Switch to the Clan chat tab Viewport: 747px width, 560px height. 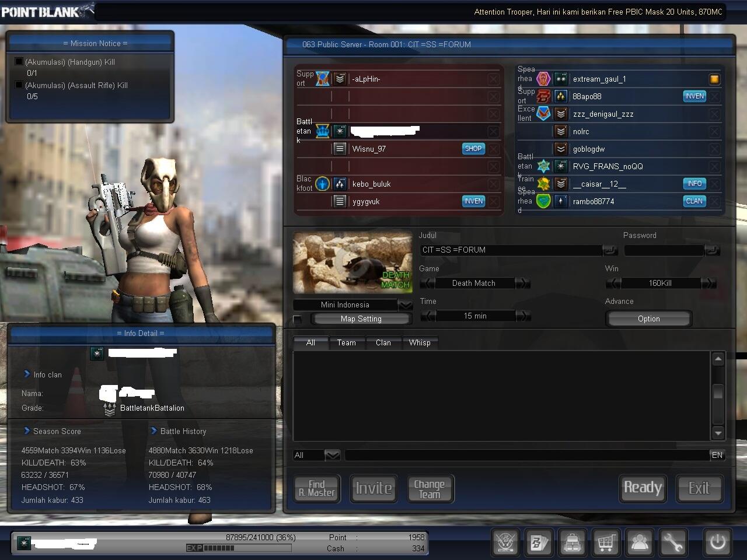(x=383, y=342)
